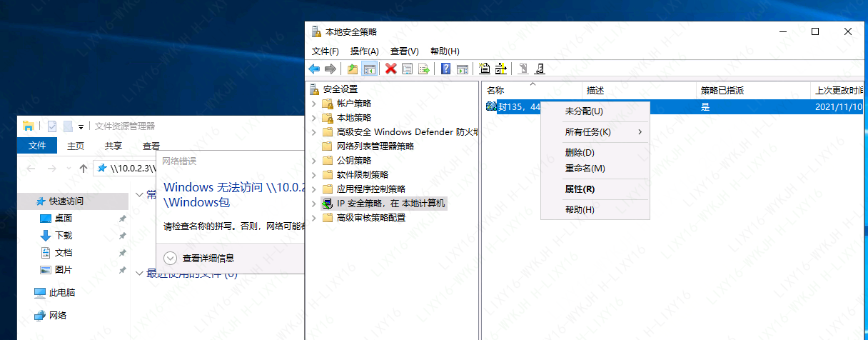The image size is (868, 340).
Task: Select 快速访问 in File Explorer sidebar
Action: pos(66,201)
